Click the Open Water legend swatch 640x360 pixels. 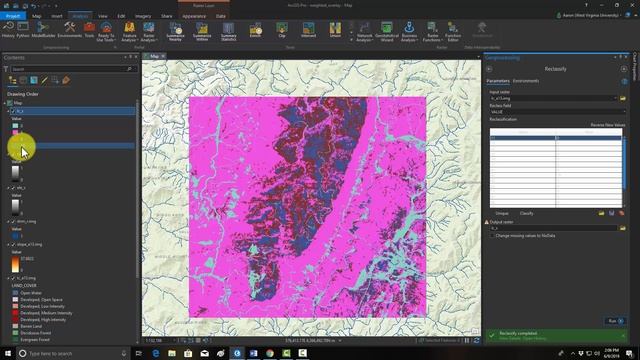coord(15,293)
